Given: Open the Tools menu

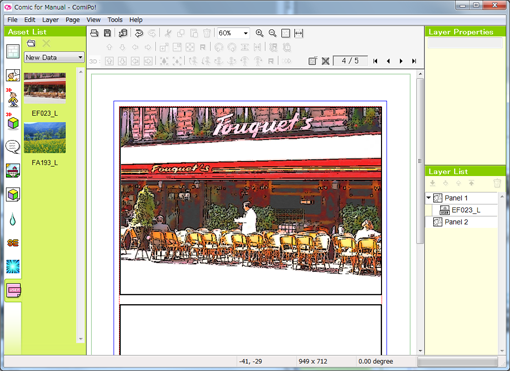Looking at the screenshot, I should coord(115,20).
